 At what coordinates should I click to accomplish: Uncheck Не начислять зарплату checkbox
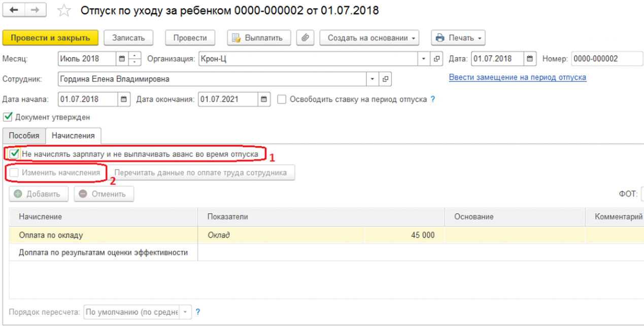coord(14,153)
